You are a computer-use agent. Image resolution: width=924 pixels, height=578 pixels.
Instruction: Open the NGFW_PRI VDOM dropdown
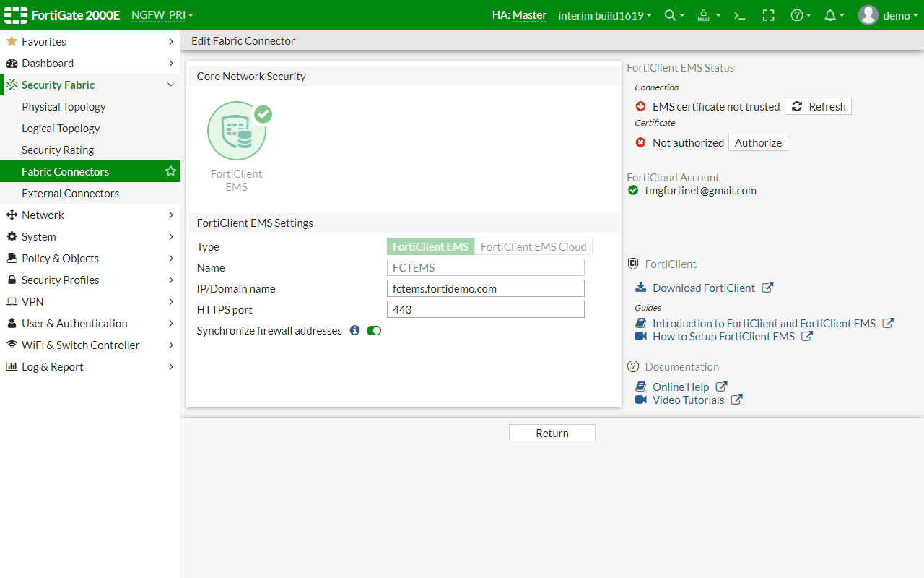(162, 15)
